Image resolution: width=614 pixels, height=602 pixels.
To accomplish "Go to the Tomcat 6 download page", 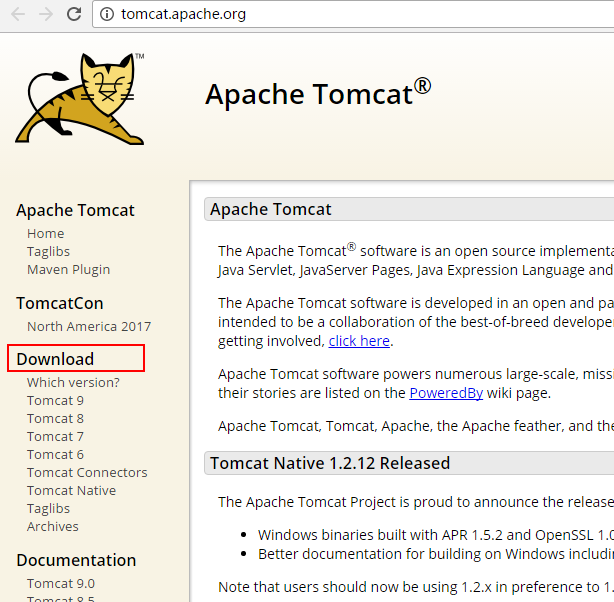I will (x=55, y=454).
